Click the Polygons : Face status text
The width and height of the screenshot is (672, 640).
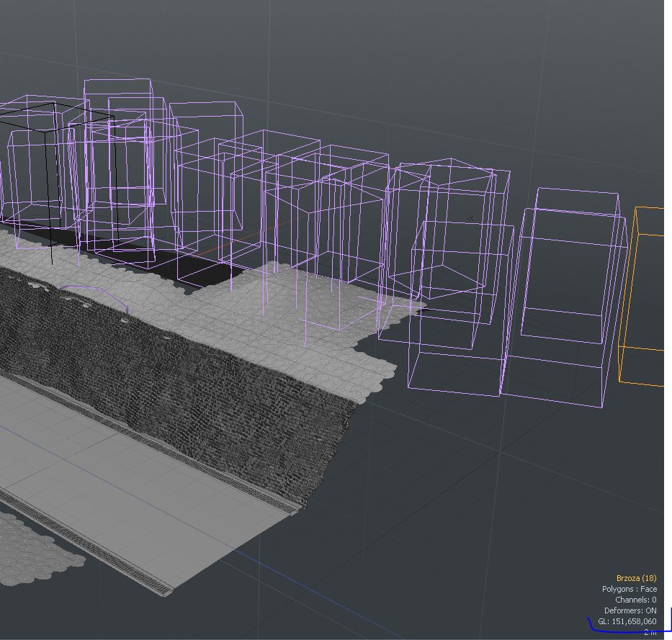(630, 588)
